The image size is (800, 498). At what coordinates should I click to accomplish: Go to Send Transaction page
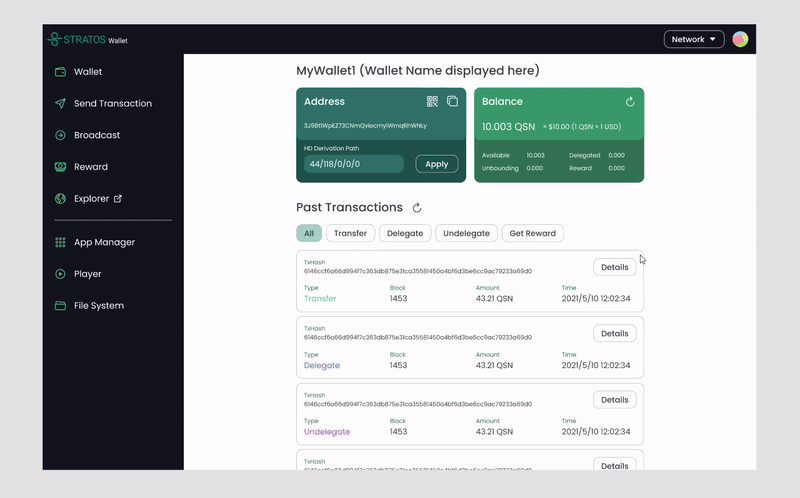tap(112, 104)
